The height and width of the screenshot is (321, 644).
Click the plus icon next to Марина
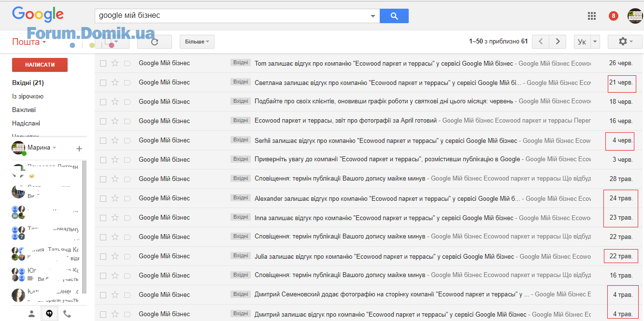pyautogui.click(x=79, y=149)
